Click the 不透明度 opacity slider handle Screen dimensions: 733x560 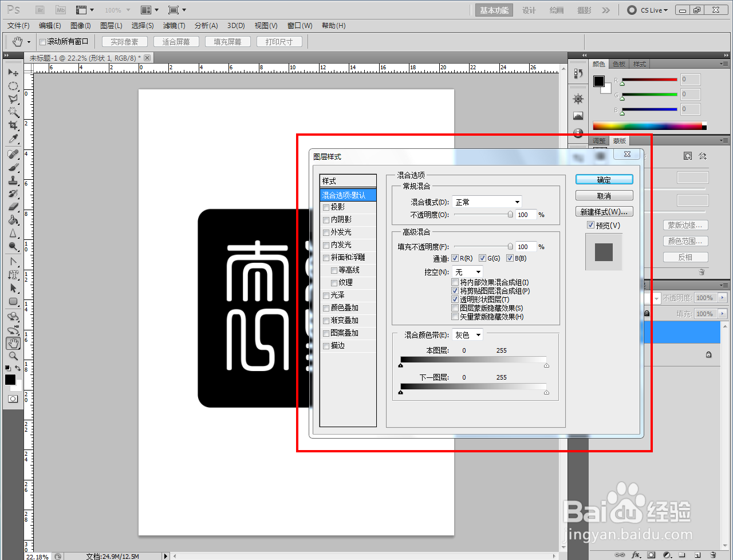pyautogui.click(x=510, y=215)
